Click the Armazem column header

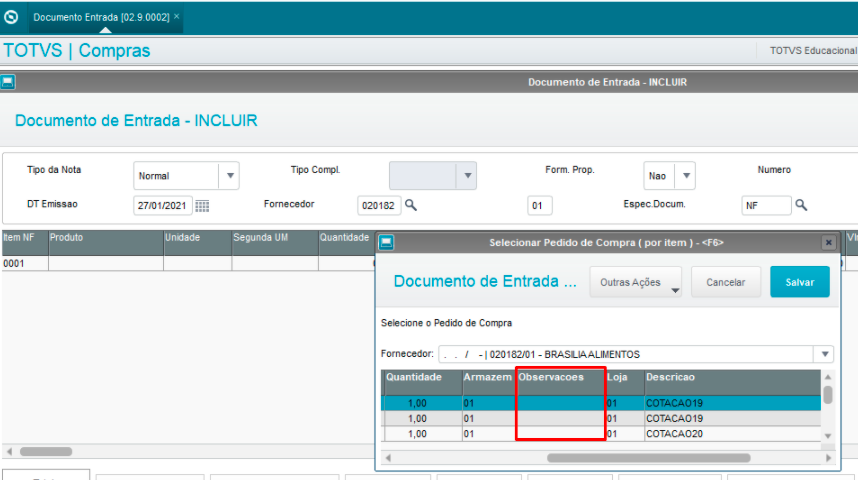pos(488,382)
